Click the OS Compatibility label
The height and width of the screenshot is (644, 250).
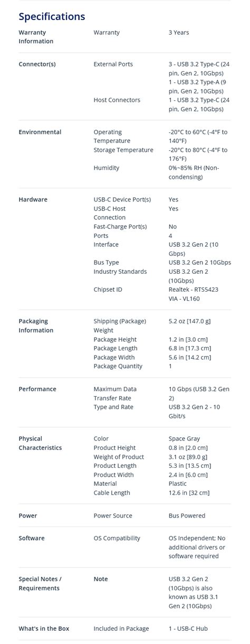click(117, 539)
